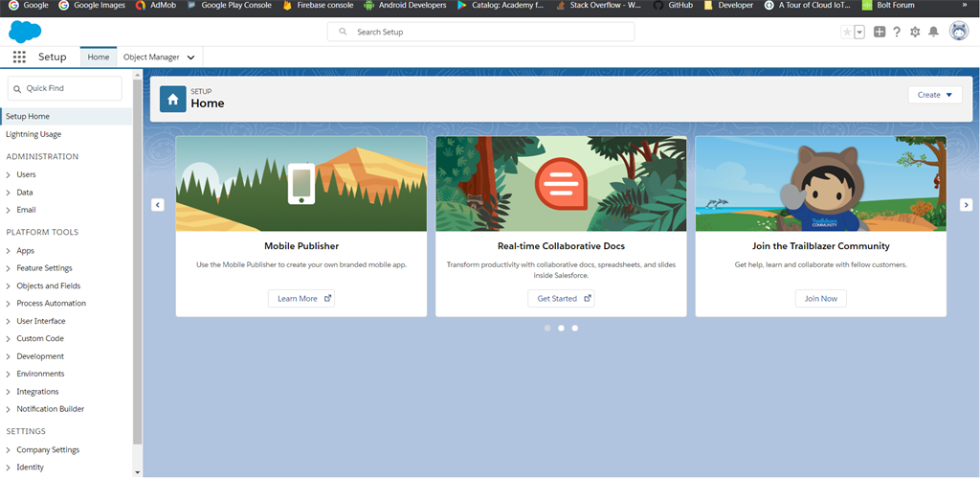Expand the Environments node
Screen dimensions: 980x479
click(8, 374)
